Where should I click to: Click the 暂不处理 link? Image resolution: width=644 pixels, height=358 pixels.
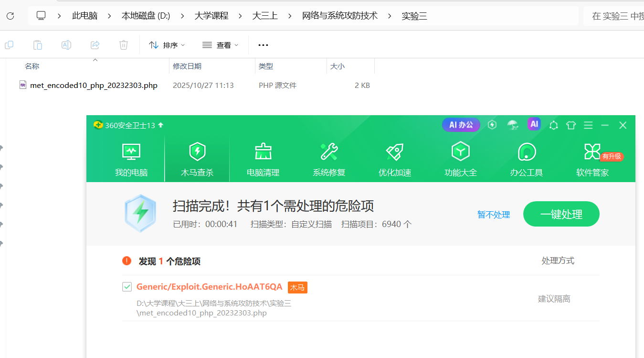pyautogui.click(x=494, y=215)
